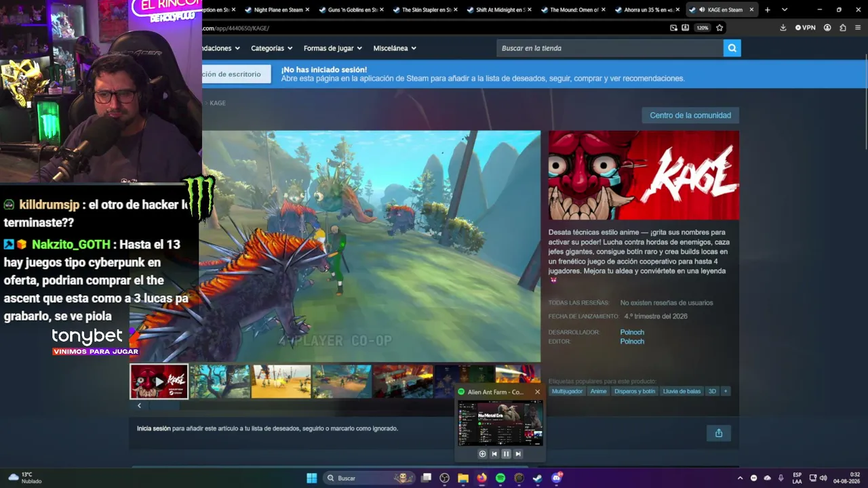Click the Windows Start button
This screenshot has width=868, height=488.
(312, 478)
